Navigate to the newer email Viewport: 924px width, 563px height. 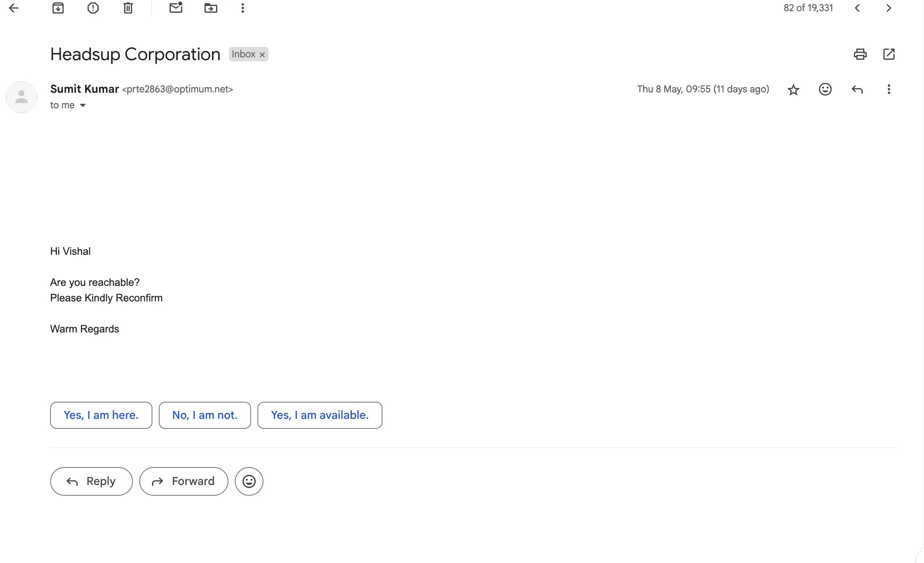(857, 8)
